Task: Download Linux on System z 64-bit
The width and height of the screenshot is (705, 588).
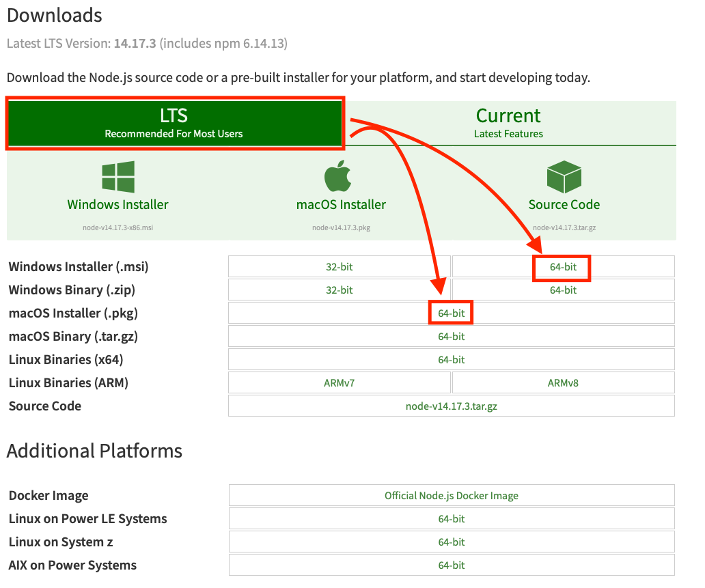Action: point(450,542)
